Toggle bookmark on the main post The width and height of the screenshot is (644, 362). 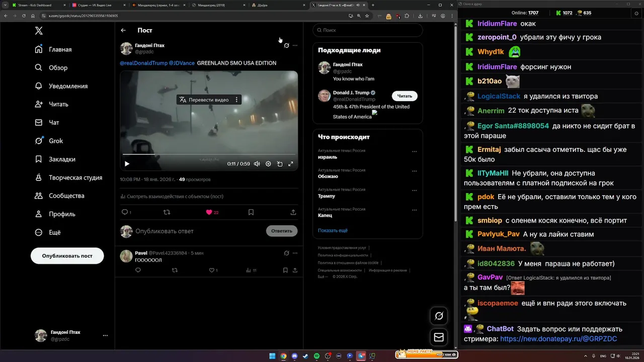point(251,212)
